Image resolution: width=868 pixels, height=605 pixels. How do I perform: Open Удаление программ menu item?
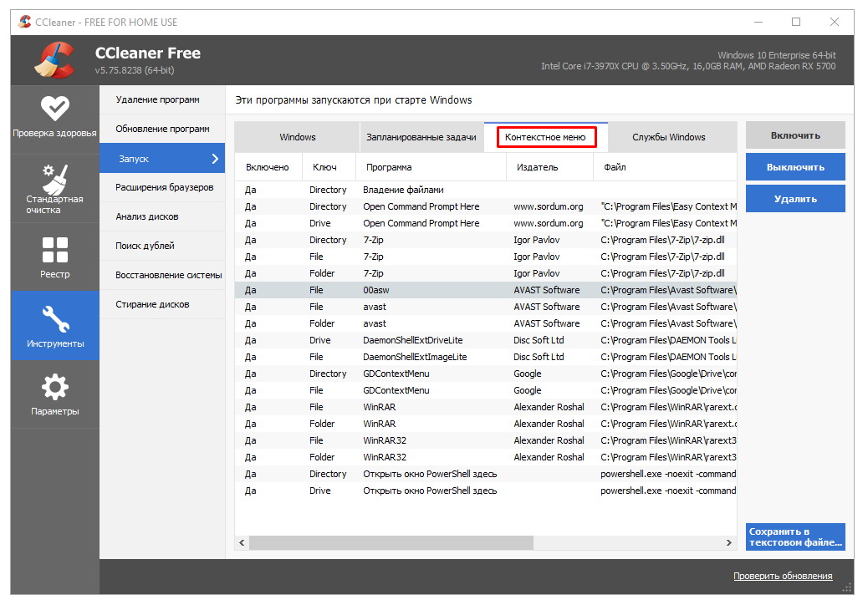pyautogui.click(x=162, y=99)
